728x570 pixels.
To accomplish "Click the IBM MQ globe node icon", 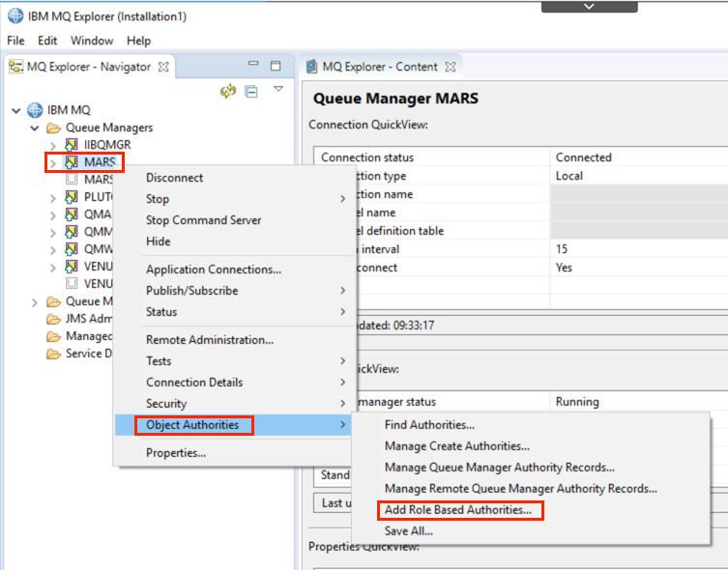I will [35, 110].
